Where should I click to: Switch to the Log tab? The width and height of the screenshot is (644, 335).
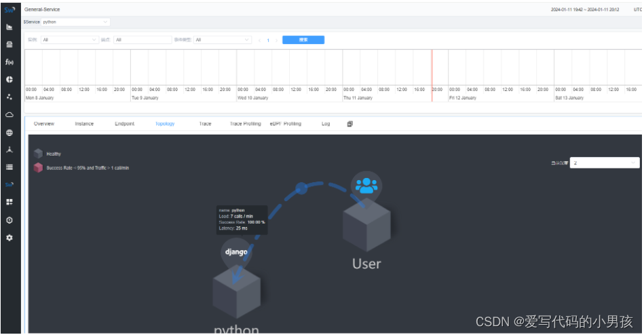[x=326, y=124]
